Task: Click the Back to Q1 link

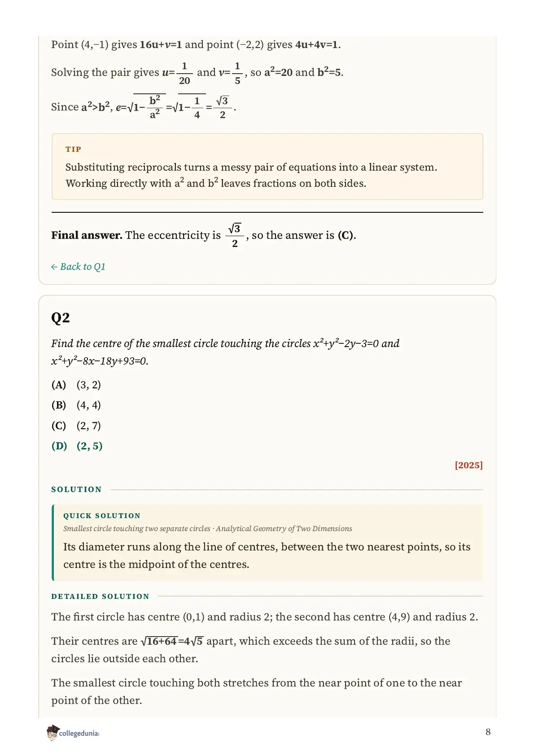Action: 79,267
